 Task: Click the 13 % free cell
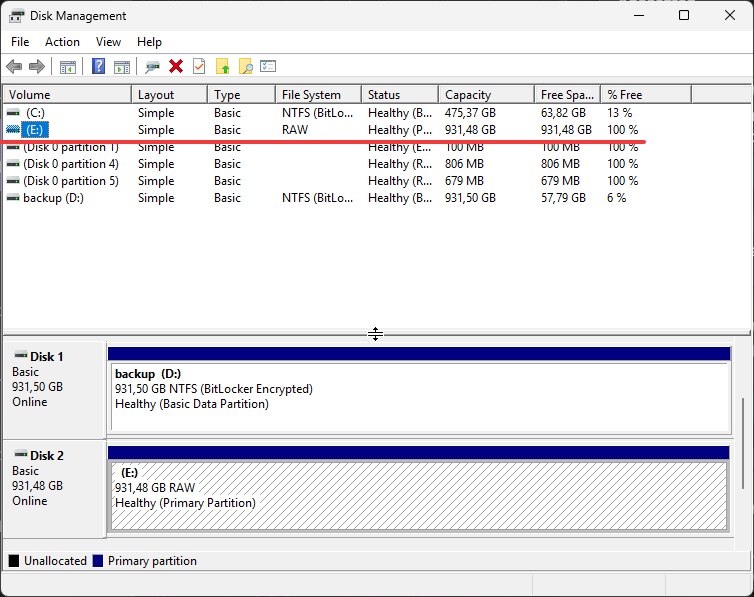point(619,113)
